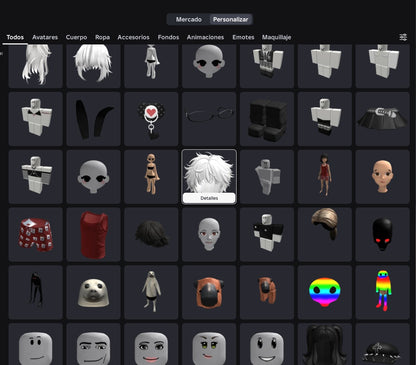Viewport: 416px width, 365px height.
Task: Select the green-eyed smirking face
Action: pos(209,344)
